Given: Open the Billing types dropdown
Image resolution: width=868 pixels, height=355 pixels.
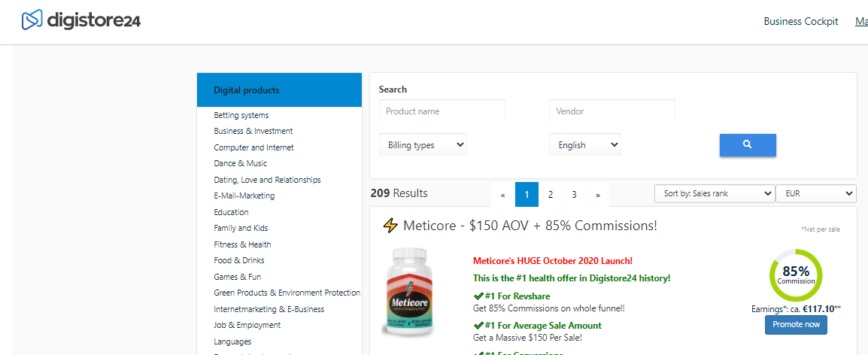Looking at the screenshot, I should click(423, 144).
